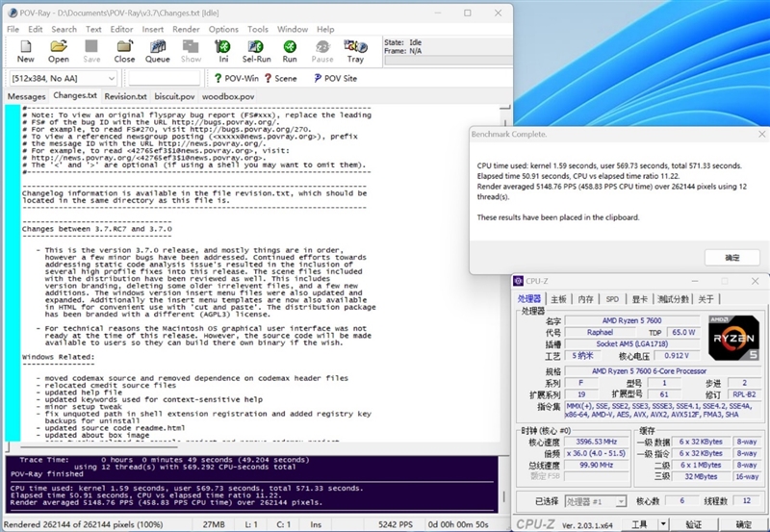Expand the resolution preset dropdown [512x384, No AA]
Image resolution: width=770 pixels, height=532 pixels.
coord(62,78)
